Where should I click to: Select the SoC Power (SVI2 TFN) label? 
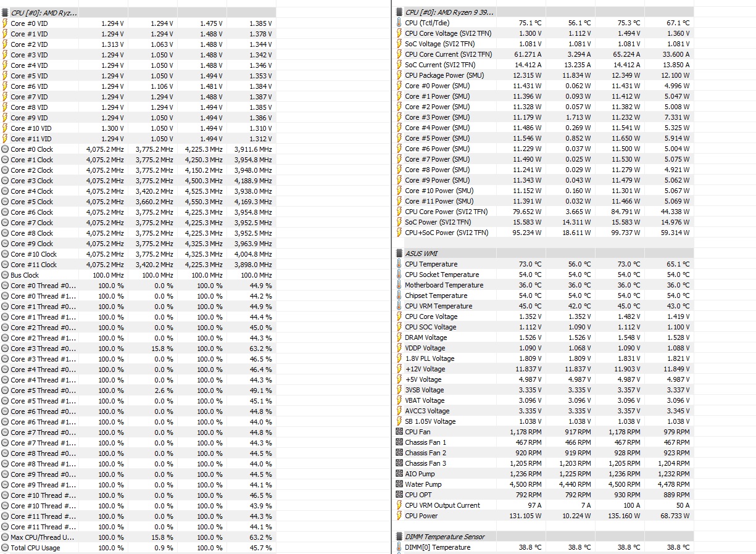[438, 221]
